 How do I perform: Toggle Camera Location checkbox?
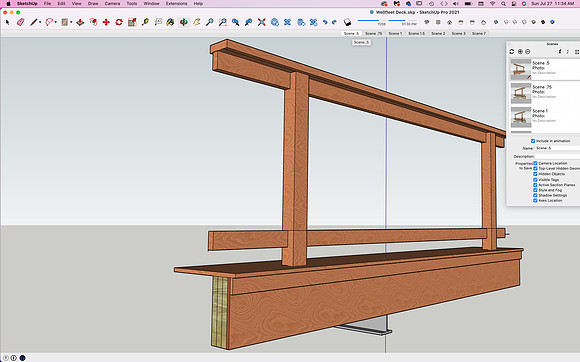coord(535,163)
